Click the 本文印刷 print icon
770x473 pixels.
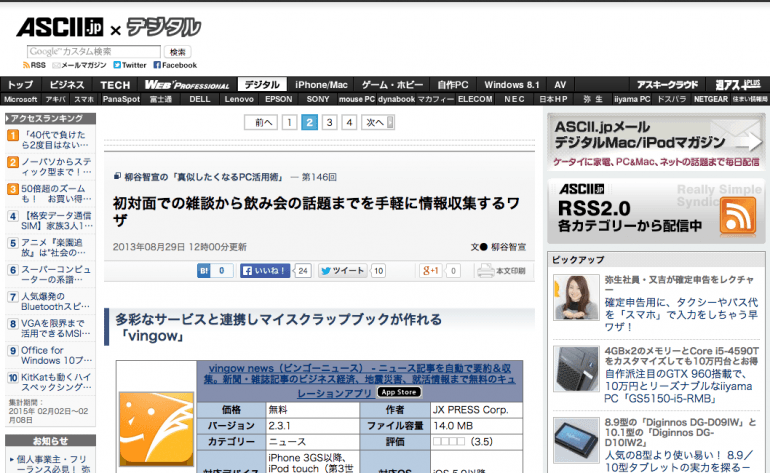pos(501,271)
